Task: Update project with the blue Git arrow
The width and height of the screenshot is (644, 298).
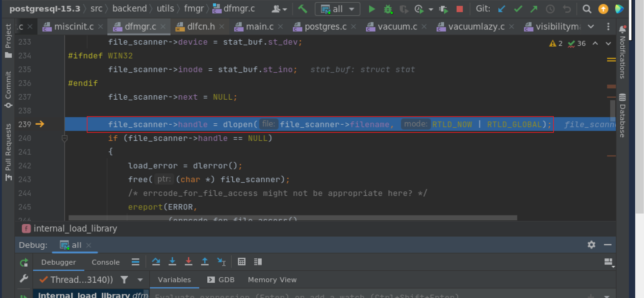Action: tap(501, 9)
